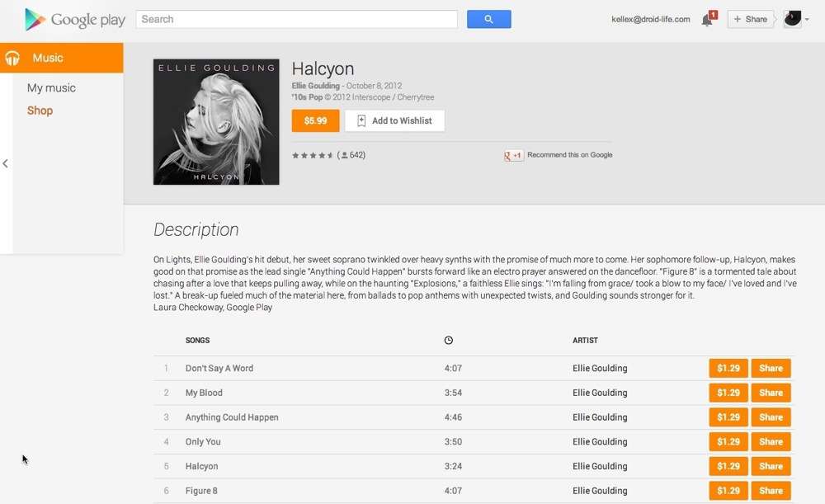Click the blue search magnifier button
The height and width of the screenshot is (504, 825).
tap(488, 20)
